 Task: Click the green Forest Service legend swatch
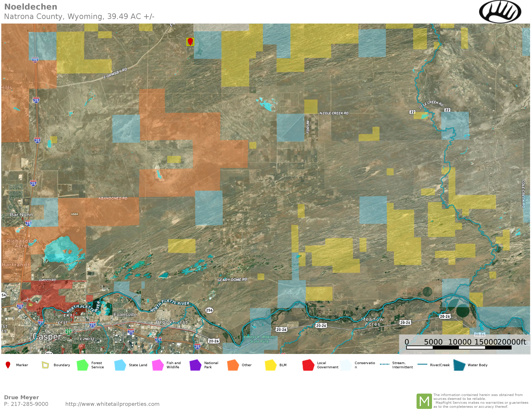[83, 365]
